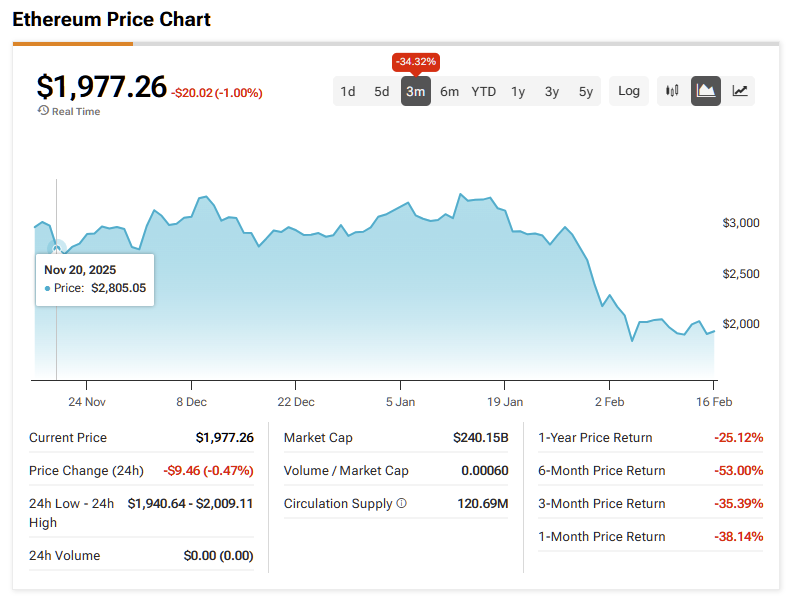Show the 3y price range
The width and height of the screenshot is (793, 601).
pos(552,92)
